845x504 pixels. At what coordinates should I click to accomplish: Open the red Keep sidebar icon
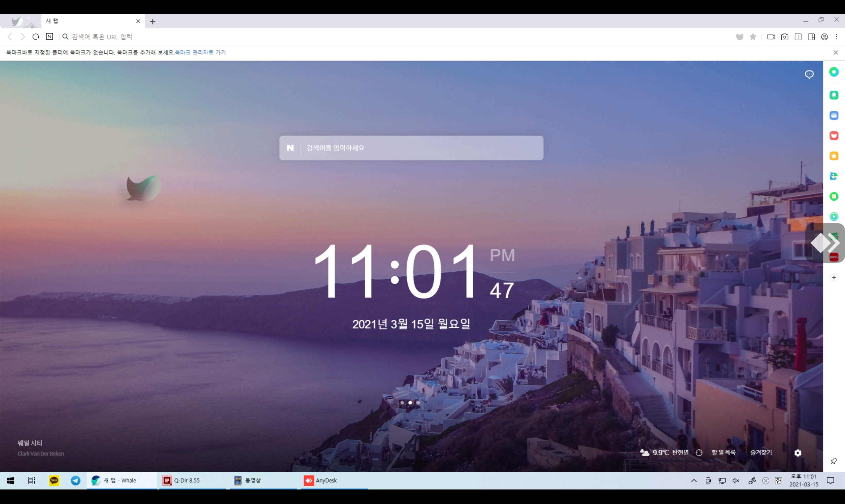point(834,136)
